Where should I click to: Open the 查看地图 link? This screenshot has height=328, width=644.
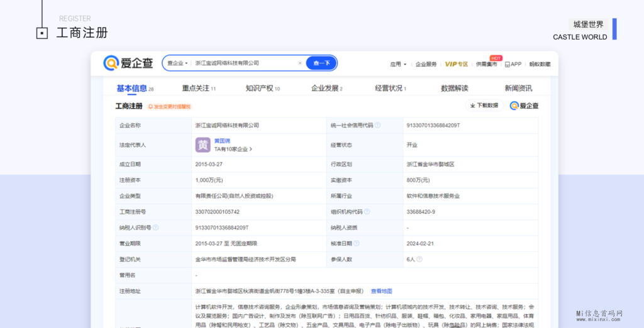coord(381,292)
